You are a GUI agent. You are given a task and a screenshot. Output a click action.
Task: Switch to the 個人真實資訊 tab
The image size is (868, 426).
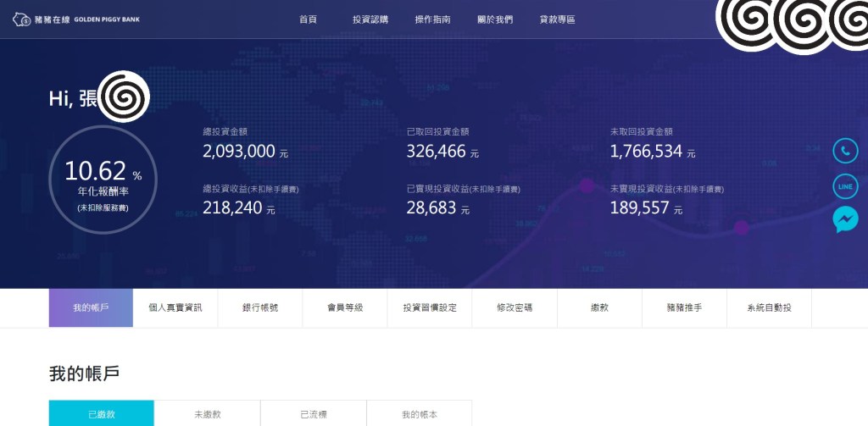pyautogui.click(x=175, y=307)
